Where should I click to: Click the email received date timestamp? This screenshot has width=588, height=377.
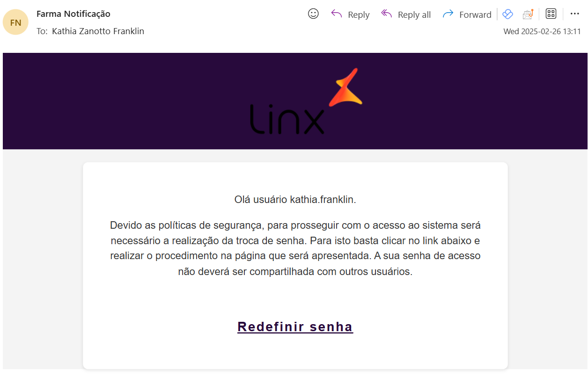click(542, 32)
